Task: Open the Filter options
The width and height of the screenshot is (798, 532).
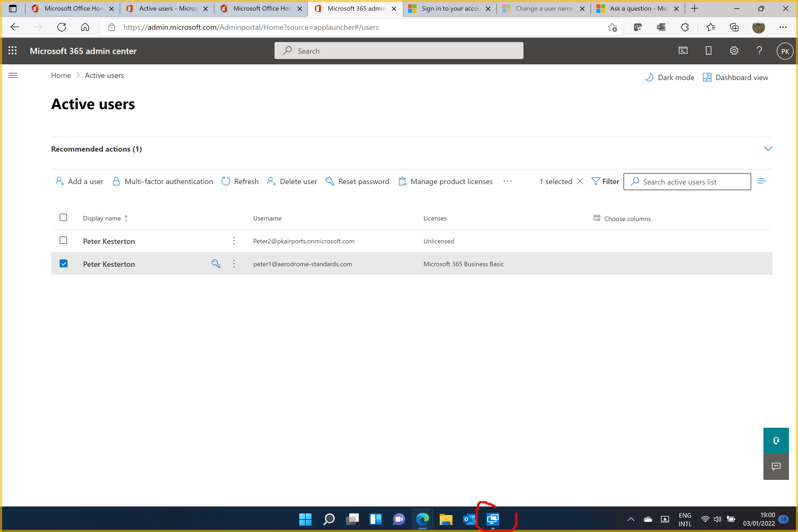Action: pyautogui.click(x=606, y=181)
